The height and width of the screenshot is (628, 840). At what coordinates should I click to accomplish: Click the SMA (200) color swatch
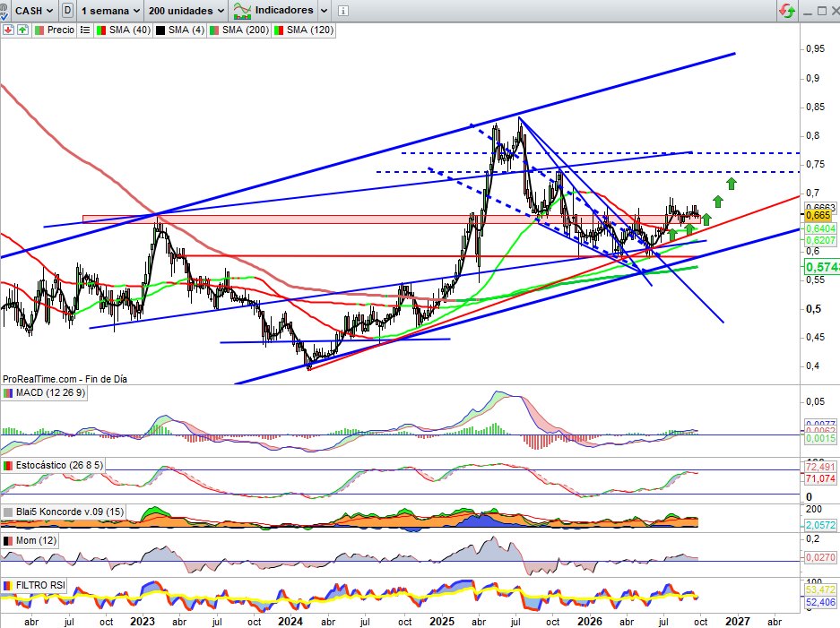[213, 30]
